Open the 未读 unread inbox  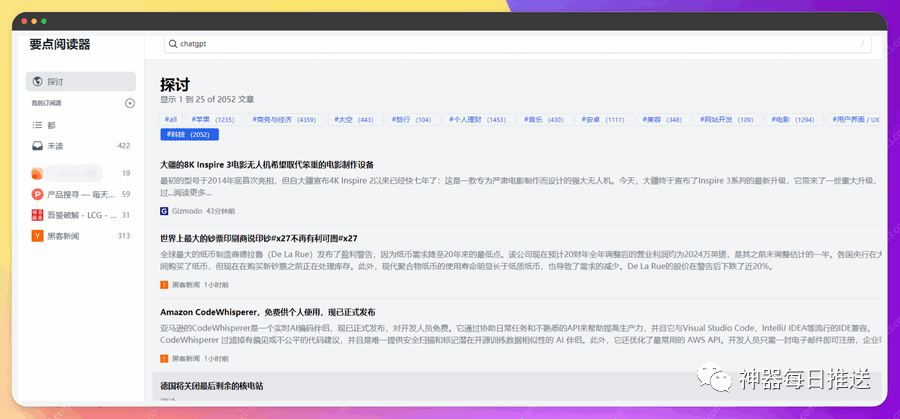click(x=81, y=146)
